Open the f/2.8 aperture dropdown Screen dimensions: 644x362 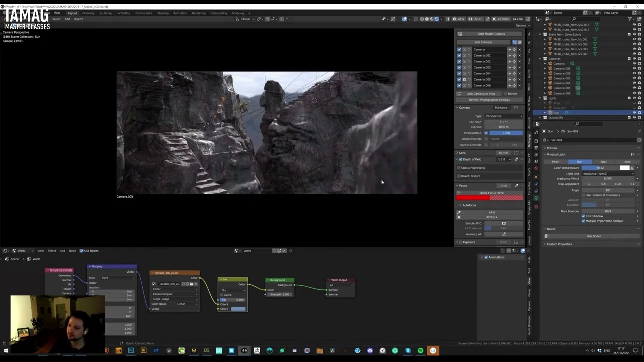[x=503, y=159]
